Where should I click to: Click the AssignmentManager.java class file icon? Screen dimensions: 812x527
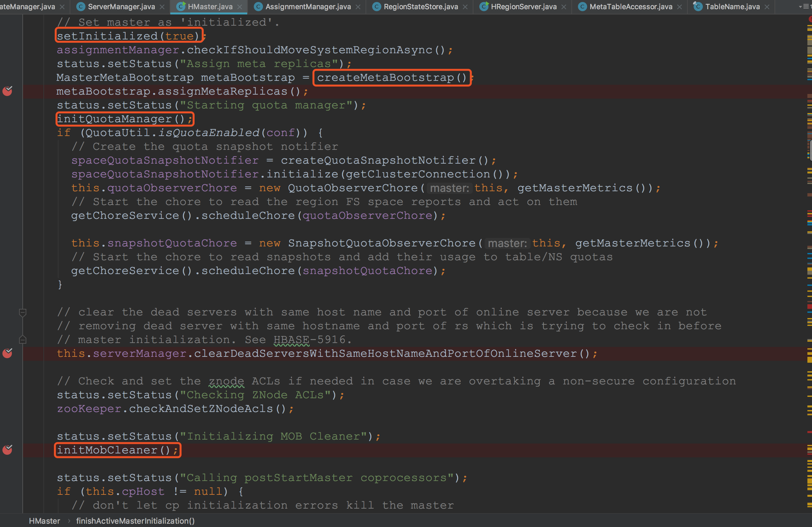click(x=258, y=7)
